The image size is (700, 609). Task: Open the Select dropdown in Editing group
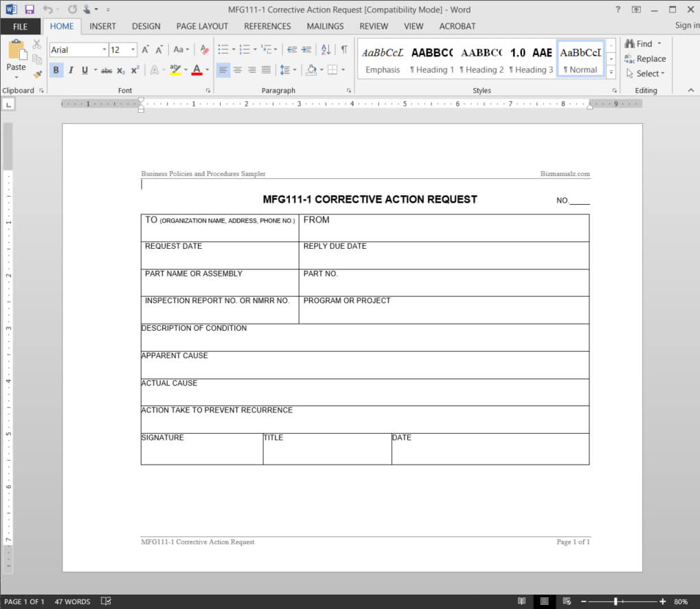[x=645, y=74]
